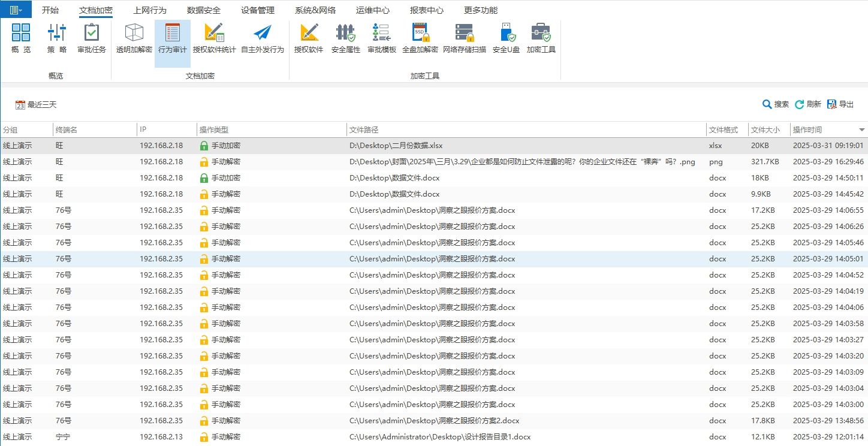Open the 授权软件 authorized software tool
The image size is (868, 446).
pyautogui.click(x=308, y=37)
